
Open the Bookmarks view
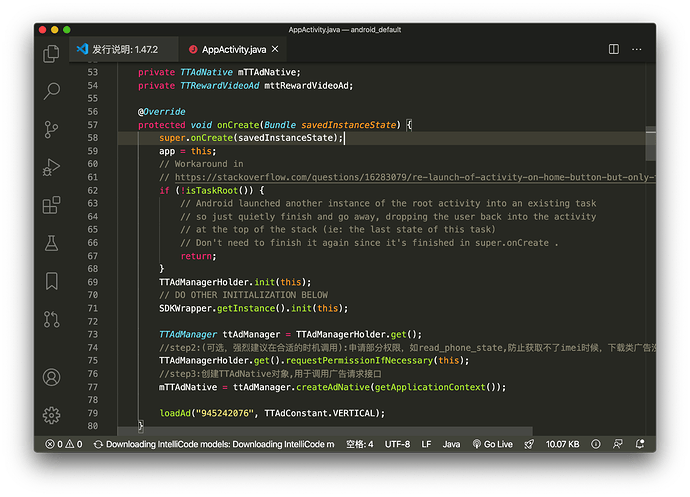tap(51, 281)
